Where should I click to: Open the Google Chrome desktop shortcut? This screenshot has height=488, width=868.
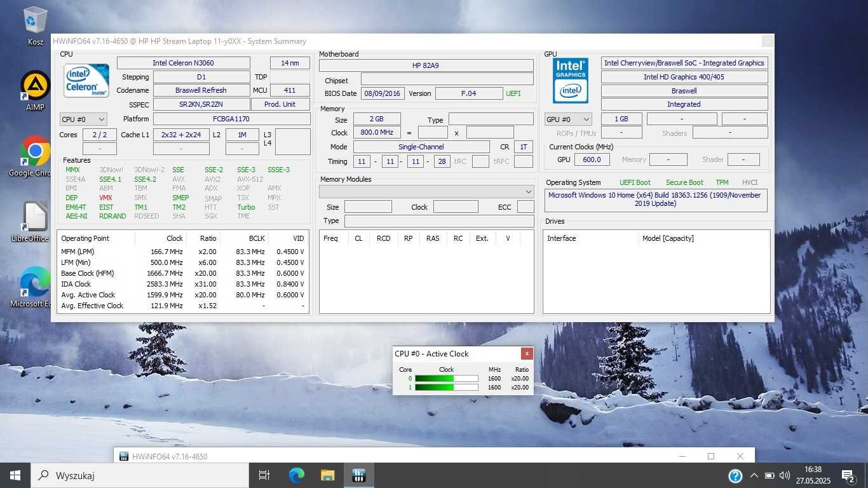click(x=35, y=156)
